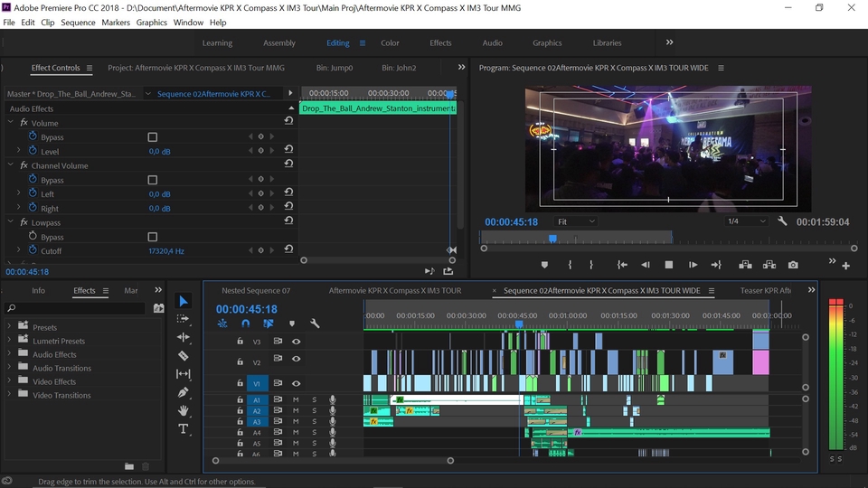Screen dimensions: 868x488
Task: Reset the Lowpass Cutoff parameter
Action: pos(288,250)
